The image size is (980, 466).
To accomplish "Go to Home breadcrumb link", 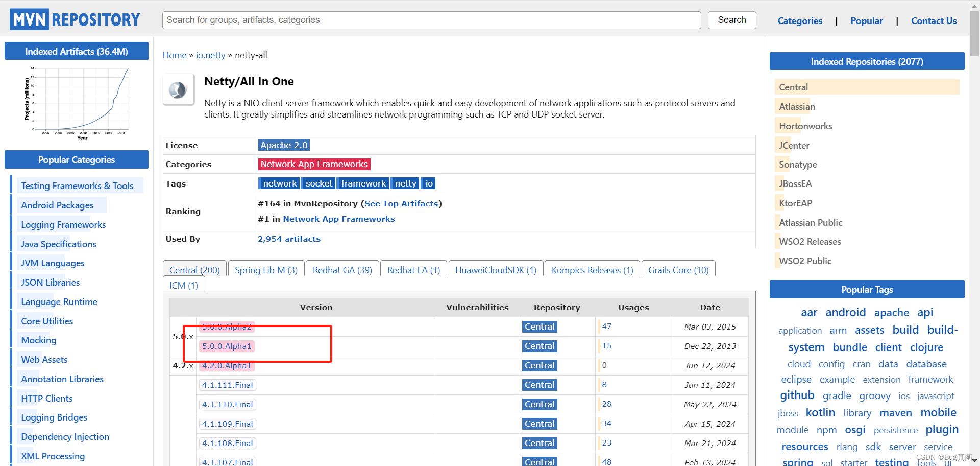I will (x=175, y=55).
